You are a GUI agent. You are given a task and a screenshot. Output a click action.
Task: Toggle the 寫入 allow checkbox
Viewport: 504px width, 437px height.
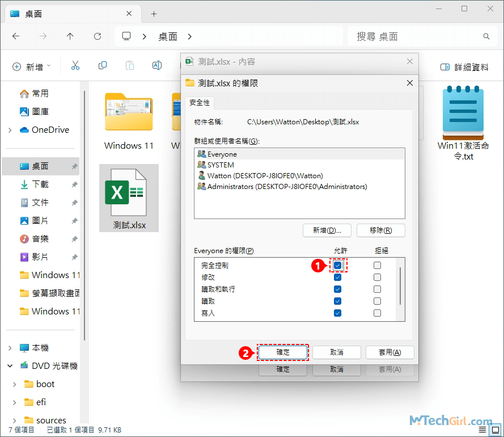pyautogui.click(x=338, y=313)
